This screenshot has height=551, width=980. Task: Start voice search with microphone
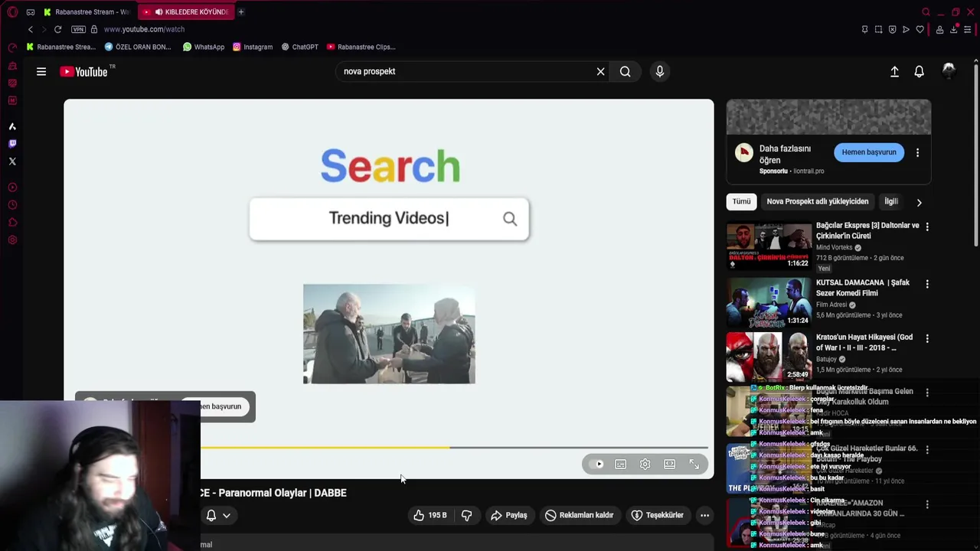(660, 71)
